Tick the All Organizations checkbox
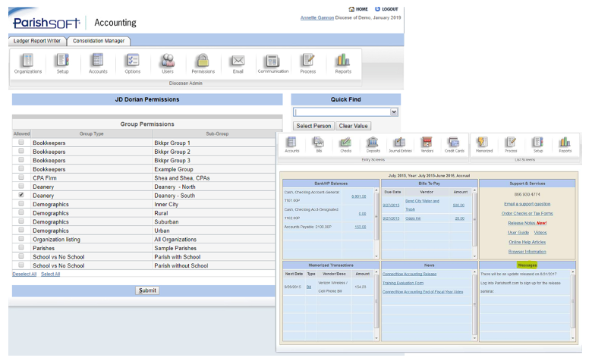Viewport: 592px width, 364px height. (21, 239)
